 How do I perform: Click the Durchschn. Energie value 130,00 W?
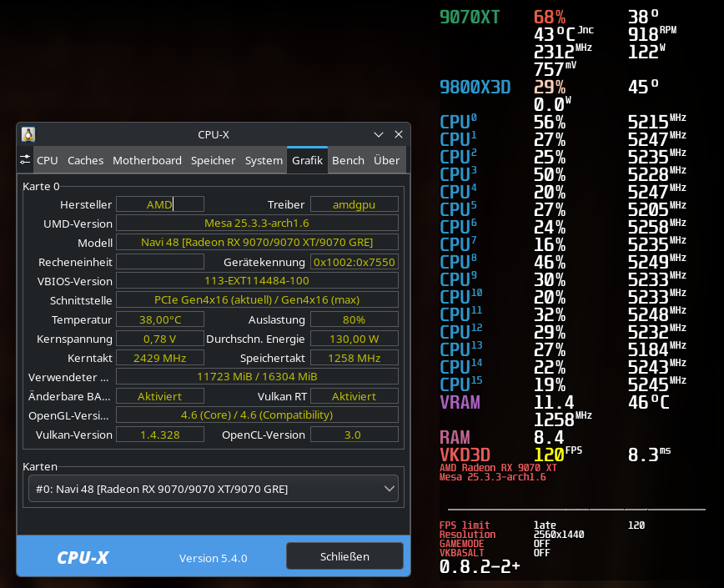(354, 339)
